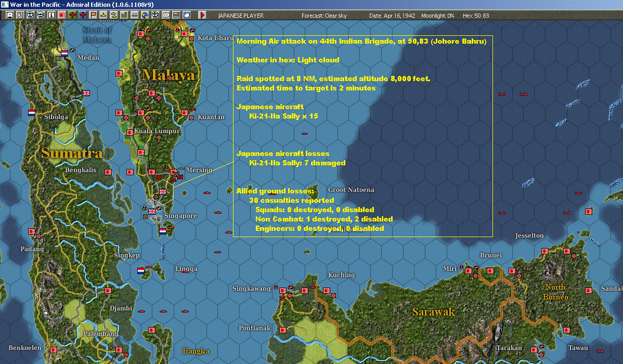This screenshot has width=623, height=364.
Task: Click the crosshair target toolbar icon
Action: (x=155, y=15)
